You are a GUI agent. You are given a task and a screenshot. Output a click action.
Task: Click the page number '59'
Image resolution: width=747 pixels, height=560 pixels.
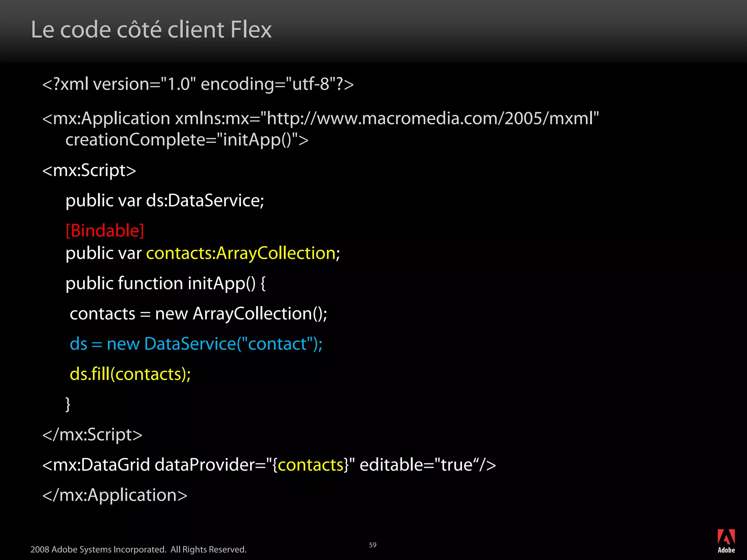coord(373,545)
